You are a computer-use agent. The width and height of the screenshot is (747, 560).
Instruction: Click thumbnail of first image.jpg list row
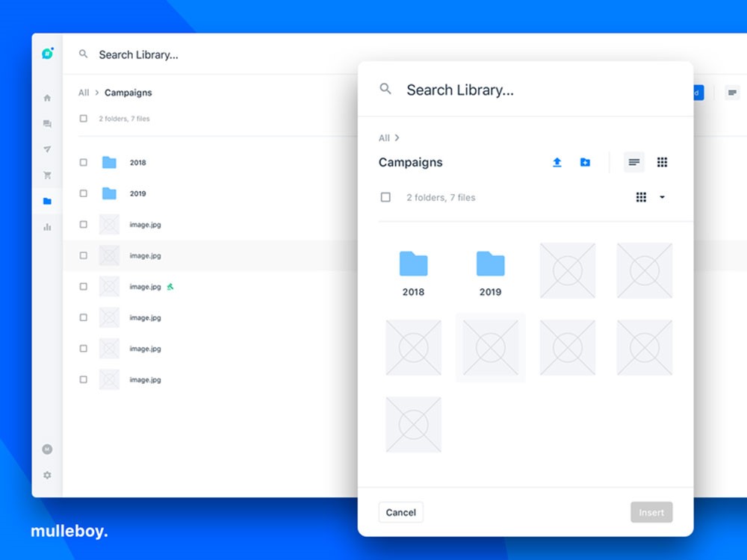tap(109, 224)
